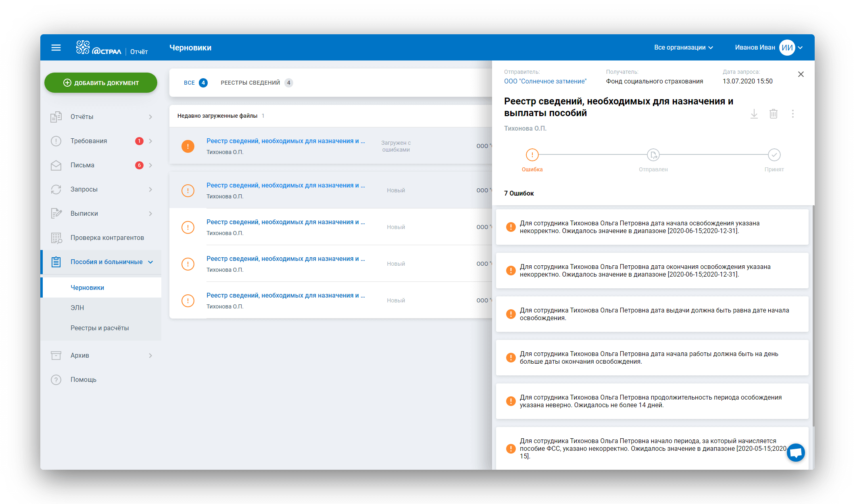Open the Помощь menu item

click(101, 380)
